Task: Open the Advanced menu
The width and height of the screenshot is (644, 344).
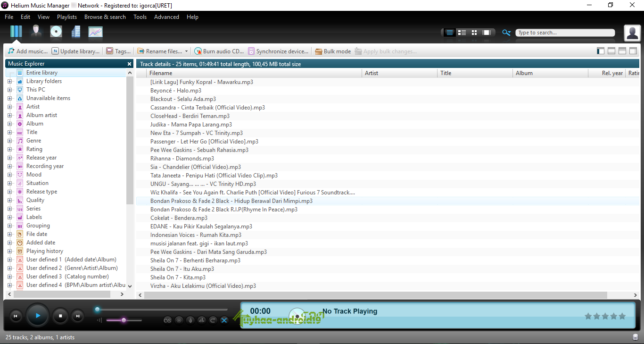Action: pos(166,17)
